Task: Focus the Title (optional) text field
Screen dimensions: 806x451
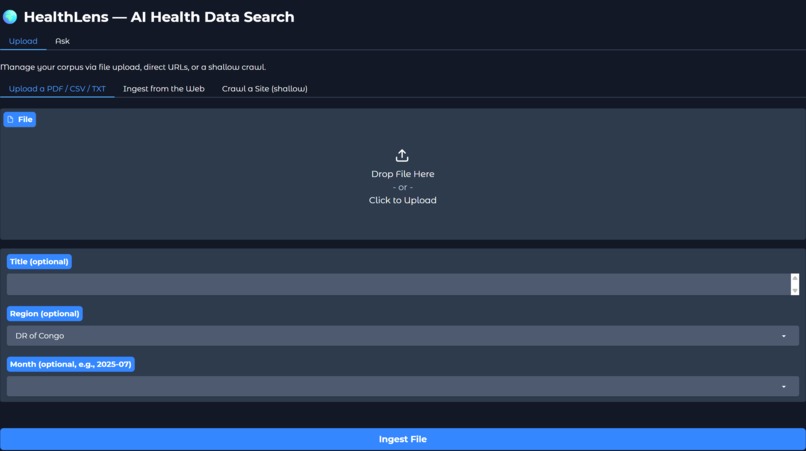Action: [x=398, y=284]
